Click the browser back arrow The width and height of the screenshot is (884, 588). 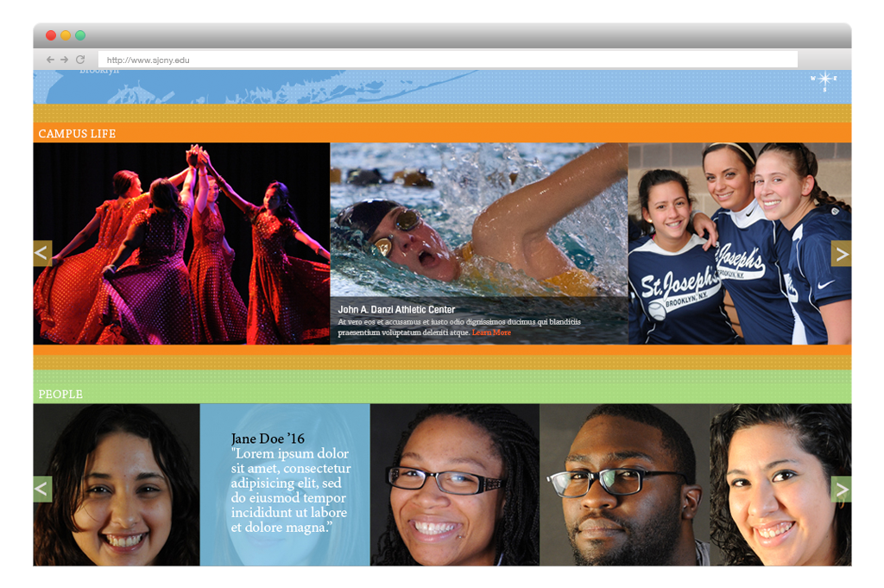pyautogui.click(x=50, y=60)
